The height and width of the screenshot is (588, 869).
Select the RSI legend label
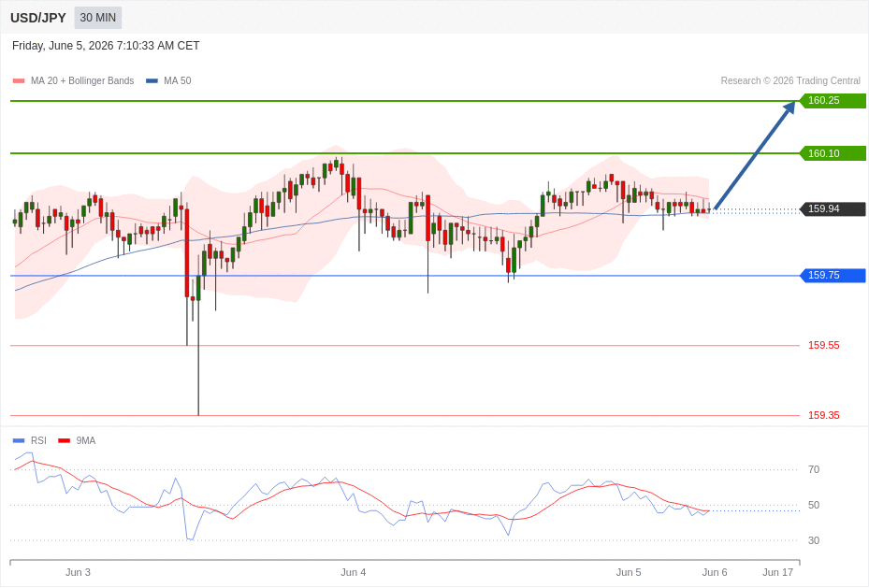point(38,440)
